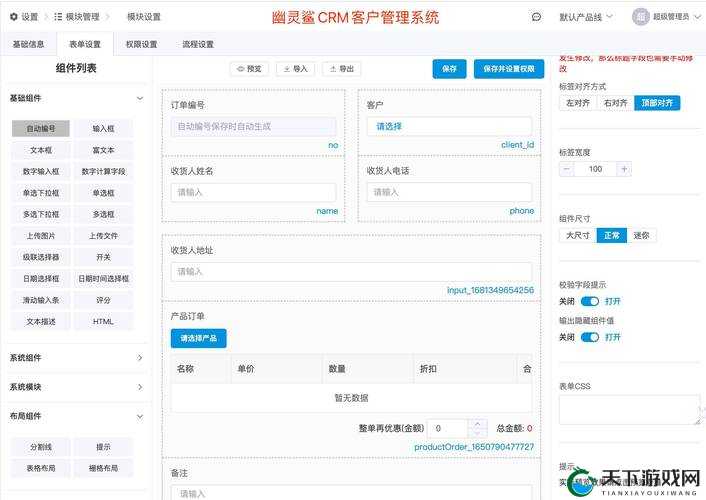This screenshot has width=706, height=500.
Task: Collapse the 布局组件 section
Action: (140, 416)
